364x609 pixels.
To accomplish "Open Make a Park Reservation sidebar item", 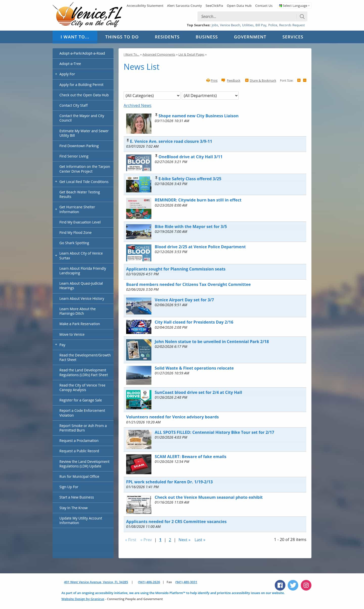I will [83, 324].
